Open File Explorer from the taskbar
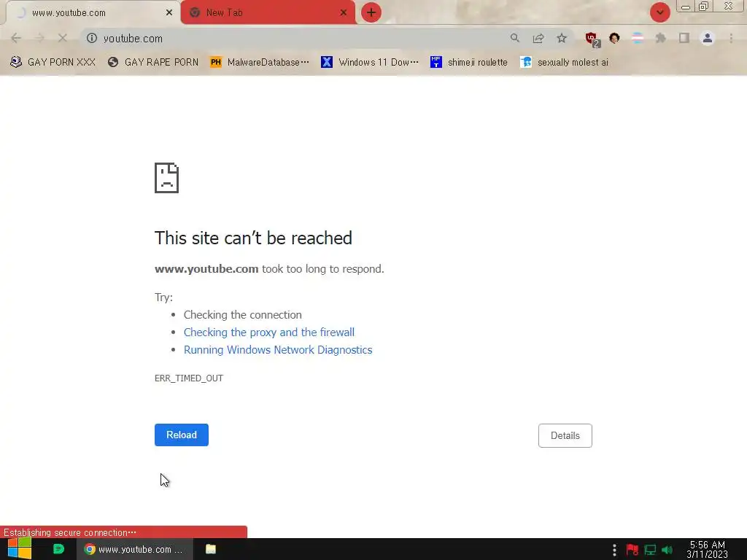 pyautogui.click(x=211, y=549)
